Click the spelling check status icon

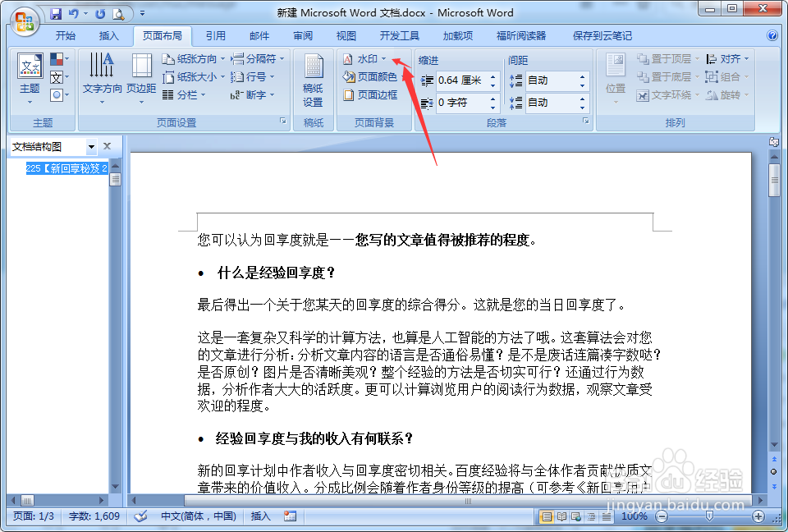pyautogui.click(x=140, y=516)
